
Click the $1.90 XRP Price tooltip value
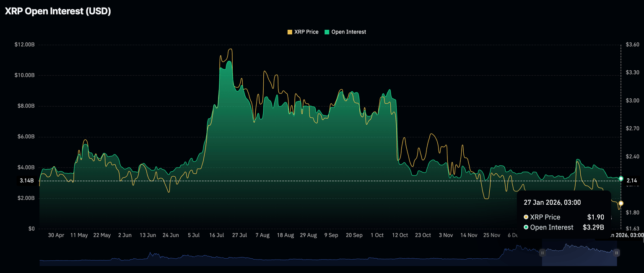pos(595,217)
